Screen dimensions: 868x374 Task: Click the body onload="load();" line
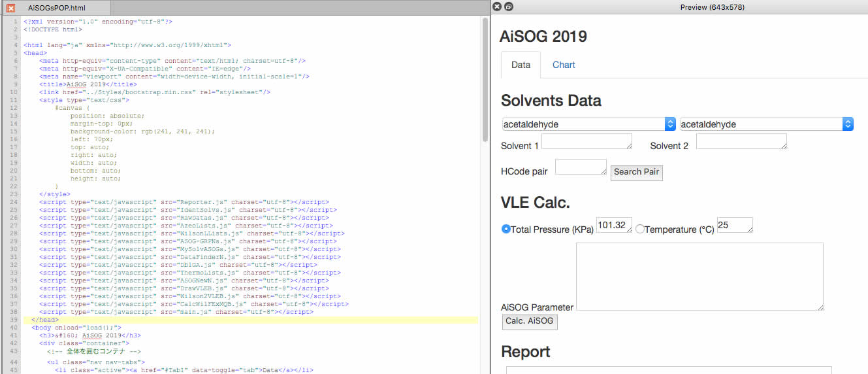coord(76,328)
